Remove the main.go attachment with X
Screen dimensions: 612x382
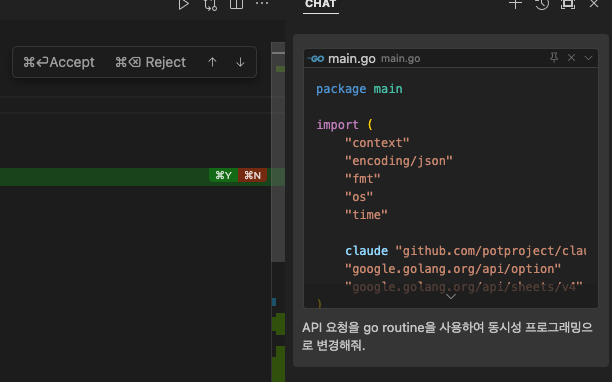[571, 58]
